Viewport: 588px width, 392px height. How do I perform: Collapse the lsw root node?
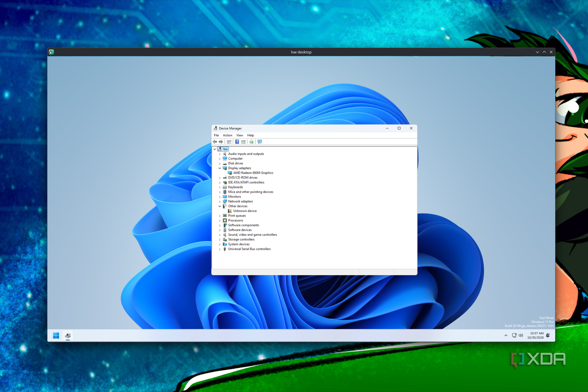tap(215, 149)
